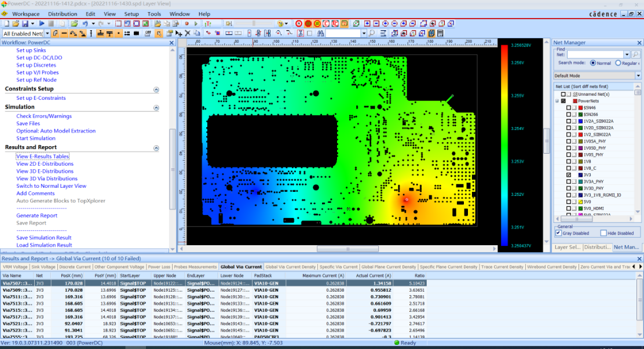Click the red circle N icon

[299, 23]
